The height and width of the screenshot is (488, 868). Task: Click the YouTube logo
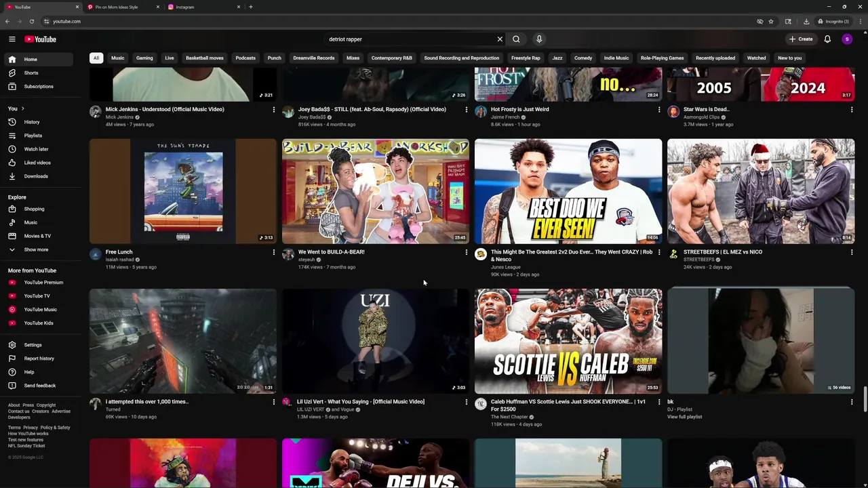[41, 39]
